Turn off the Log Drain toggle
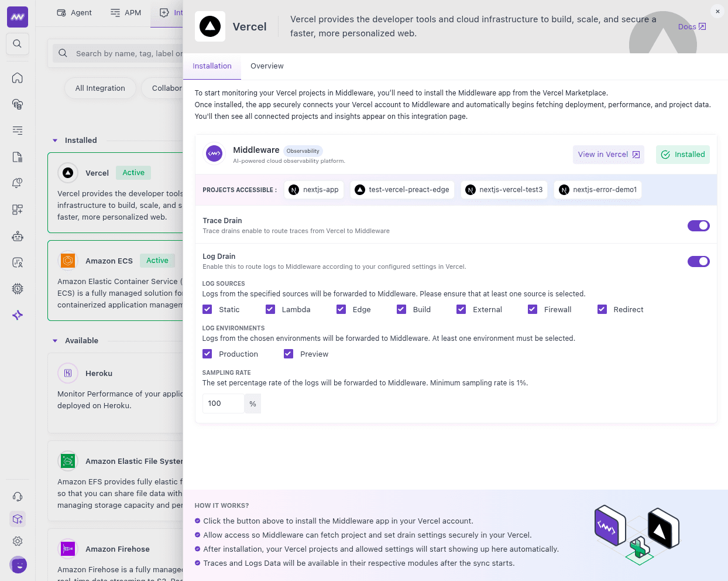 (x=699, y=261)
